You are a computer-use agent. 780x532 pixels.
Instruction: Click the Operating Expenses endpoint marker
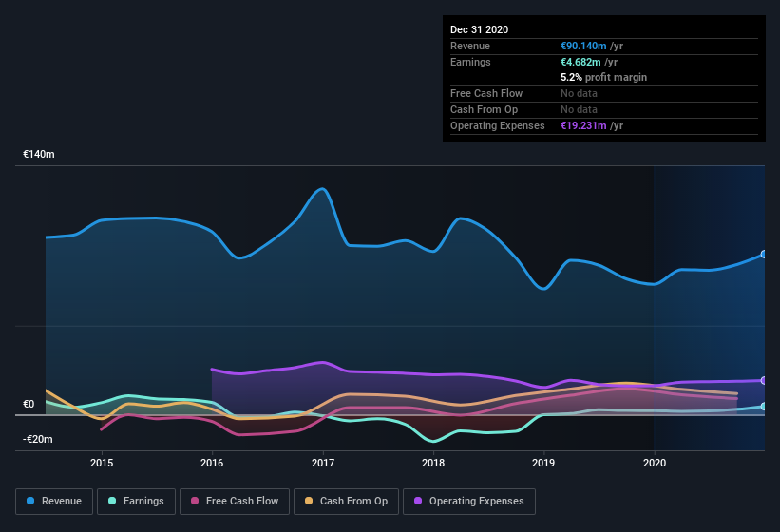pos(764,380)
